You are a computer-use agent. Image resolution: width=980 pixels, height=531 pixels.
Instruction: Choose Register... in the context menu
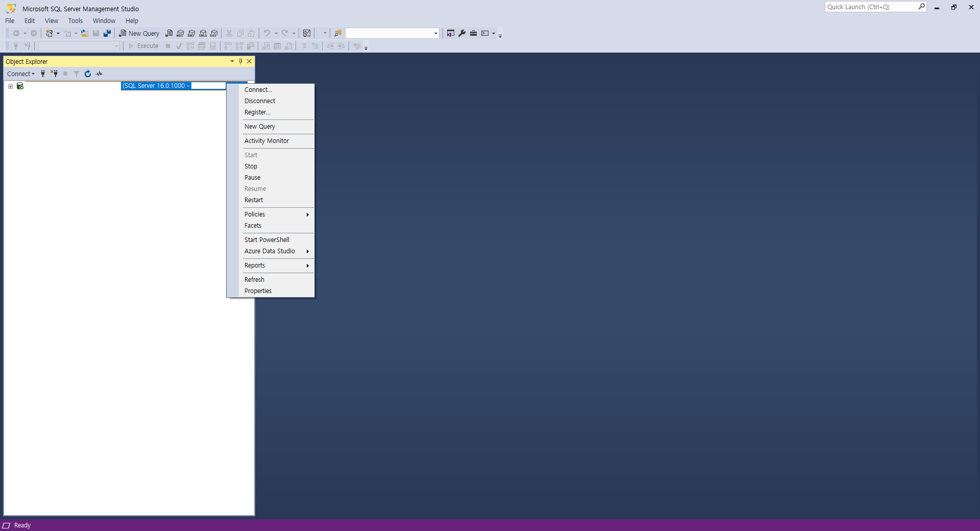pos(271,112)
